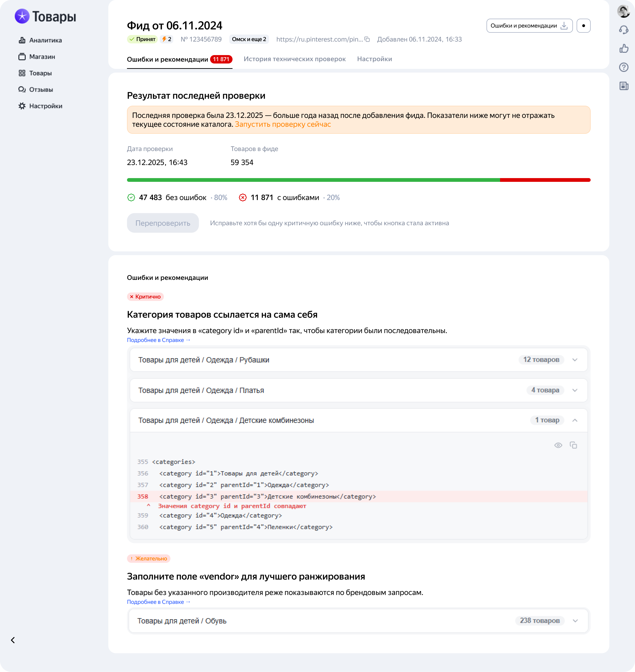The image size is (635, 672).
Task: Collapse the sidebar with the back arrow
Action: 13,640
